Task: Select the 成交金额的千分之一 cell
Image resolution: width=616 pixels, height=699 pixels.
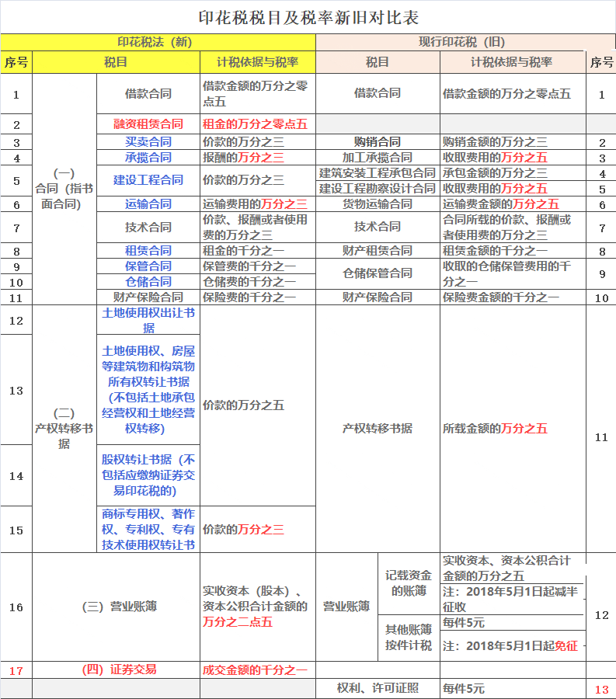Action: (x=258, y=669)
